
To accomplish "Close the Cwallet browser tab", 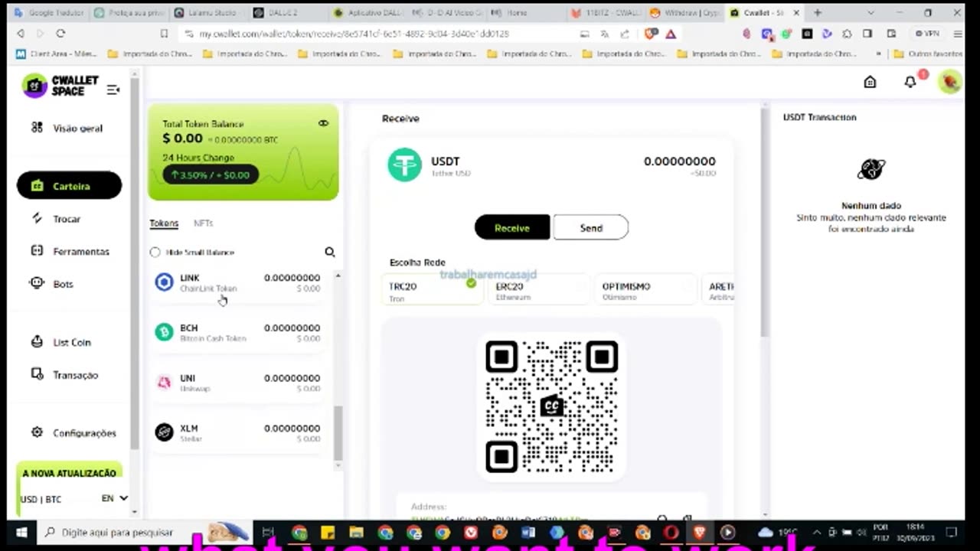I will (x=796, y=13).
